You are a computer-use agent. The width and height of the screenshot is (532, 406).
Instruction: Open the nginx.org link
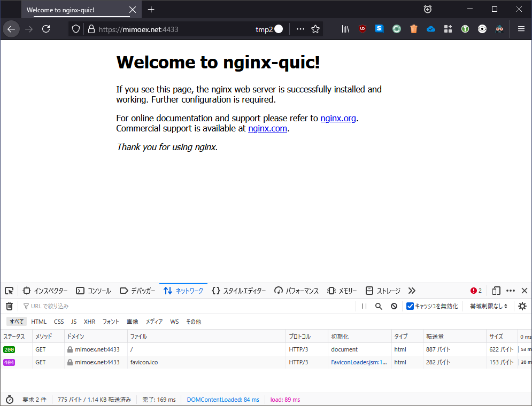click(x=338, y=118)
